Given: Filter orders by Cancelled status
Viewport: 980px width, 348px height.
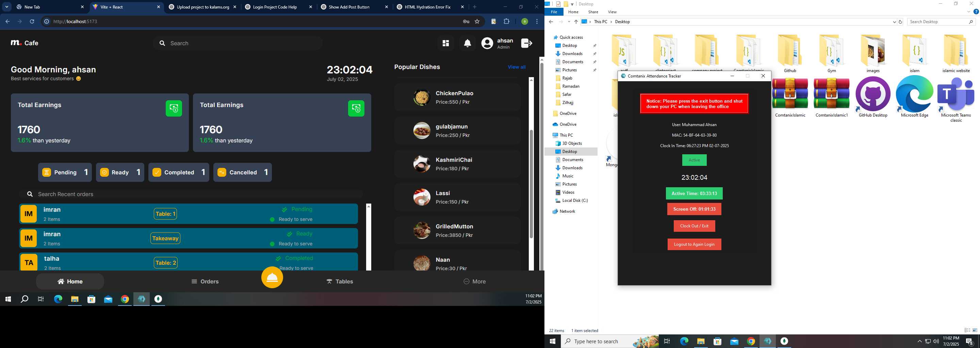Looking at the screenshot, I should click(x=242, y=173).
